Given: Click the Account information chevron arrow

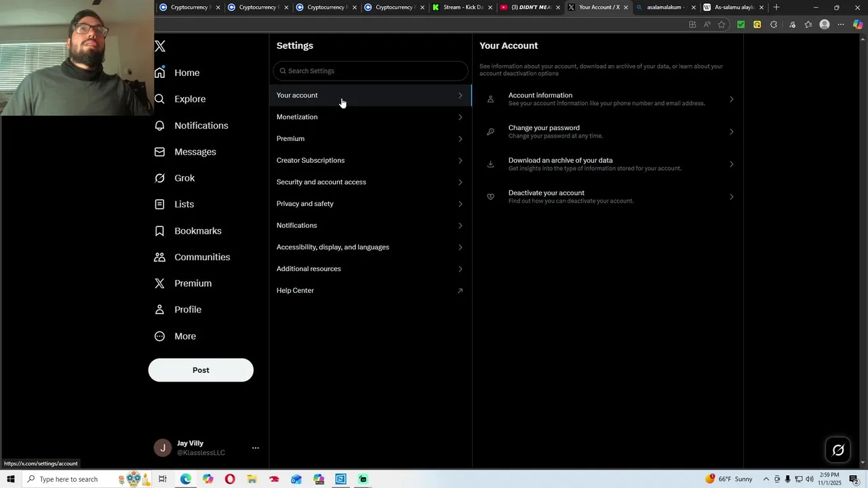Looking at the screenshot, I should click(x=731, y=100).
